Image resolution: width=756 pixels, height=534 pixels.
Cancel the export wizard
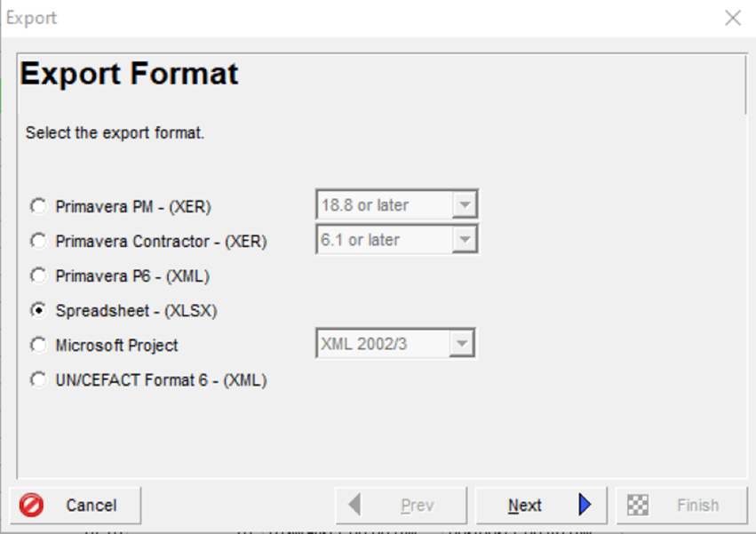coord(76,505)
